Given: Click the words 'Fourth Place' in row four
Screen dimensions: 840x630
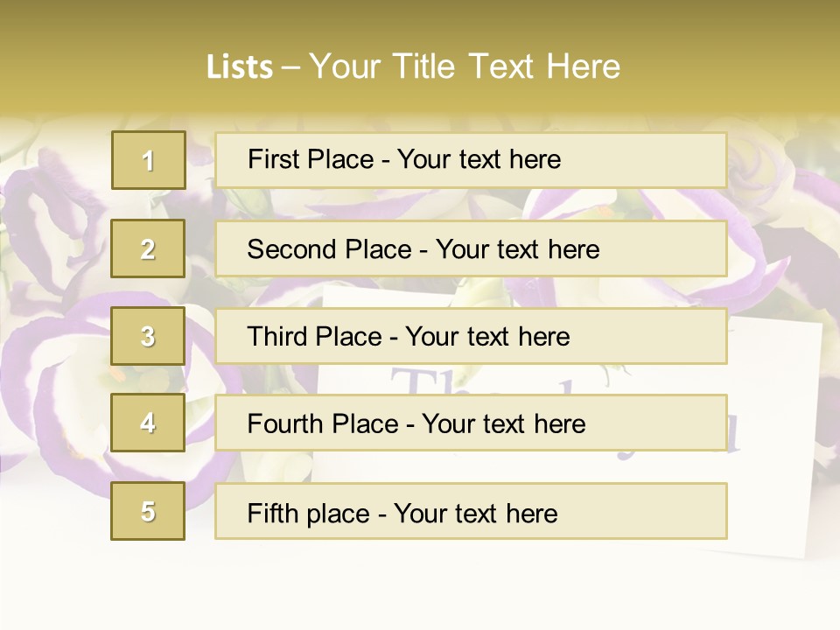Looking at the screenshot, I should point(323,423).
